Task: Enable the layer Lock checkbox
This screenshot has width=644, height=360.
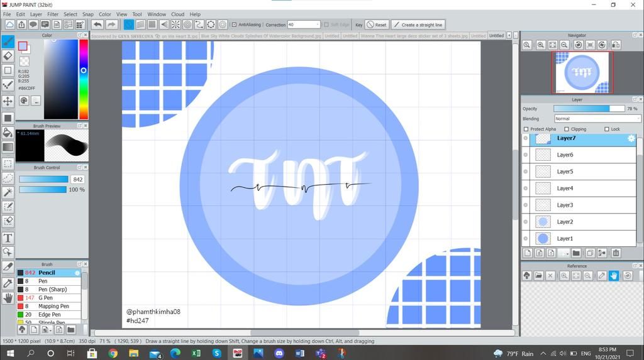Action: pos(607,129)
